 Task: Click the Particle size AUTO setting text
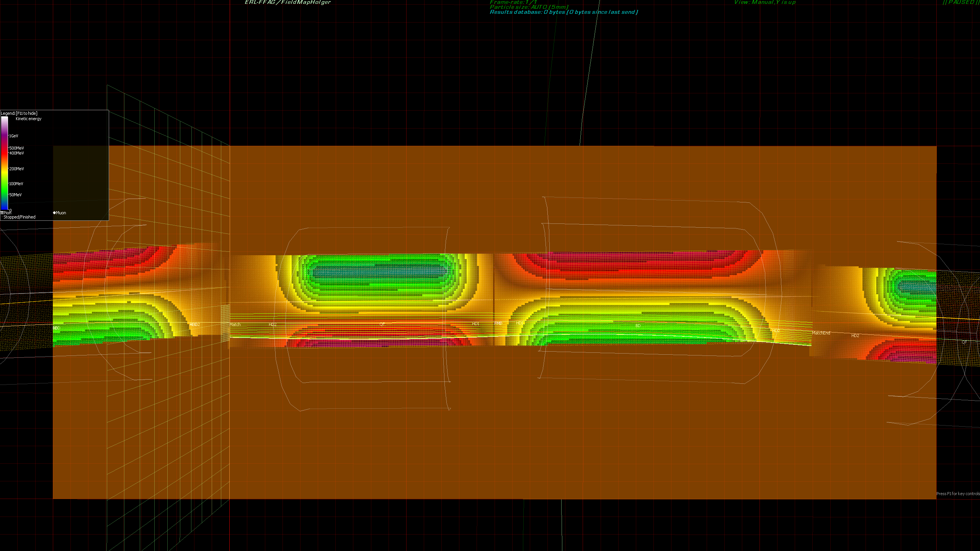pyautogui.click(x=529, y=7)
